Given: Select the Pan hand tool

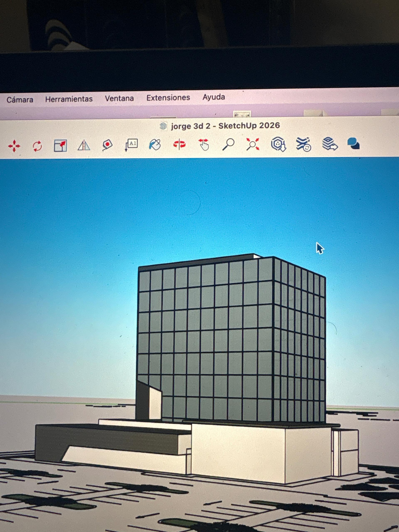Looking at the screenshot, I should tap(204, 145).
